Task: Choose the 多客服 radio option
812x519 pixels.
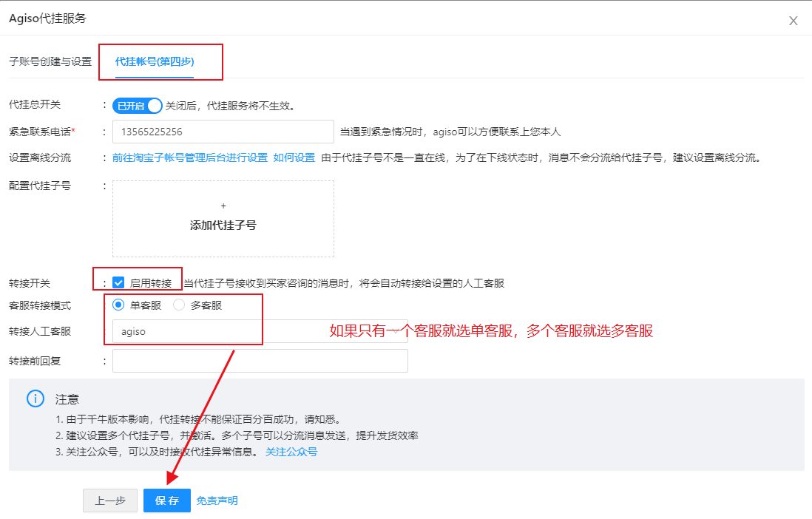Action: [179, 305]
